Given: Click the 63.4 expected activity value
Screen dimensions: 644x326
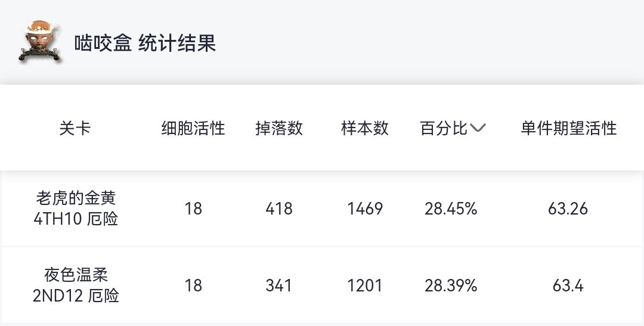Looking at the screenshot, I should pos(568,285).
